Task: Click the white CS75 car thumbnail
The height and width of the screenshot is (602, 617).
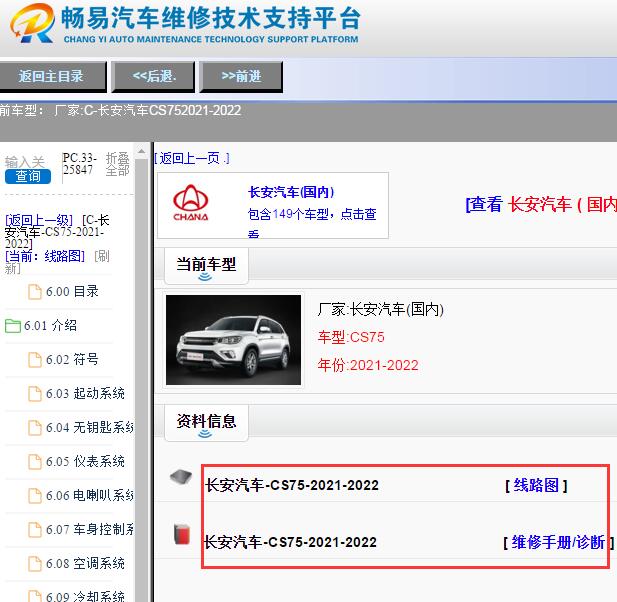Action: click(233, 340)
